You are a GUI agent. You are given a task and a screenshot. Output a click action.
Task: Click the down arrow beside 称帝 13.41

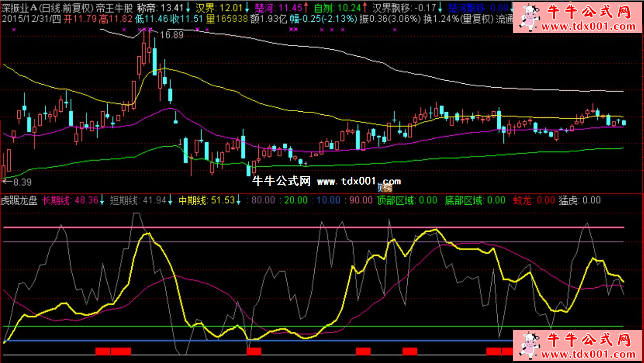tap(188, 8)
